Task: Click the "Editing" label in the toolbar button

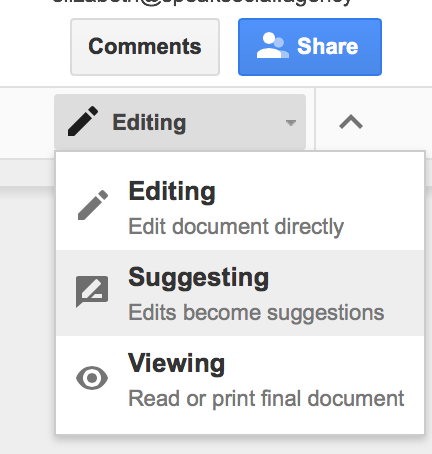Action: [149, 123]
